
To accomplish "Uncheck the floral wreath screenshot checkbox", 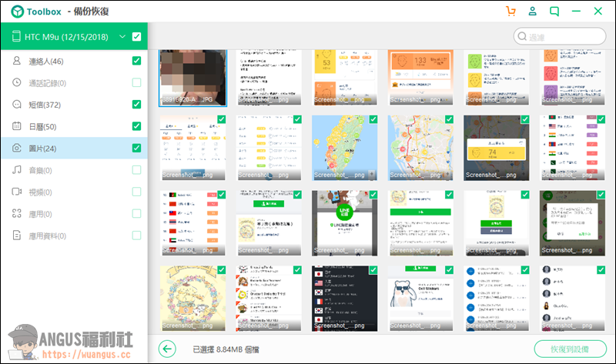I will pyautogui.click(x=221, y=270).
